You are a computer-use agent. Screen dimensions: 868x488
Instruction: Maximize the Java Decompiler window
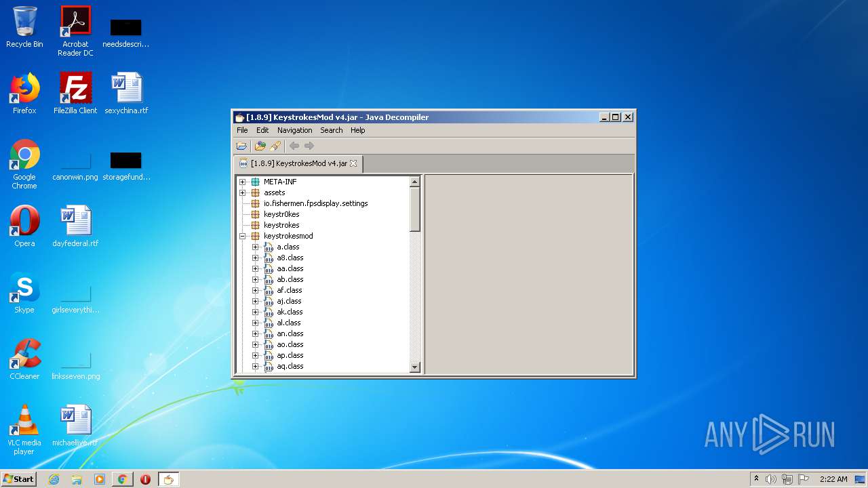(x=615, y=117)
